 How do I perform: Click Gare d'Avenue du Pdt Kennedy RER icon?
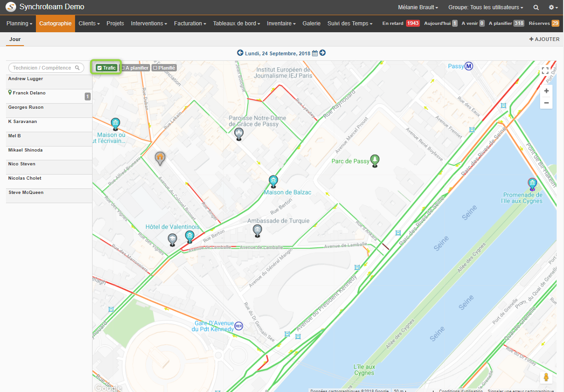pyautogui.click(x=238, y=326)
